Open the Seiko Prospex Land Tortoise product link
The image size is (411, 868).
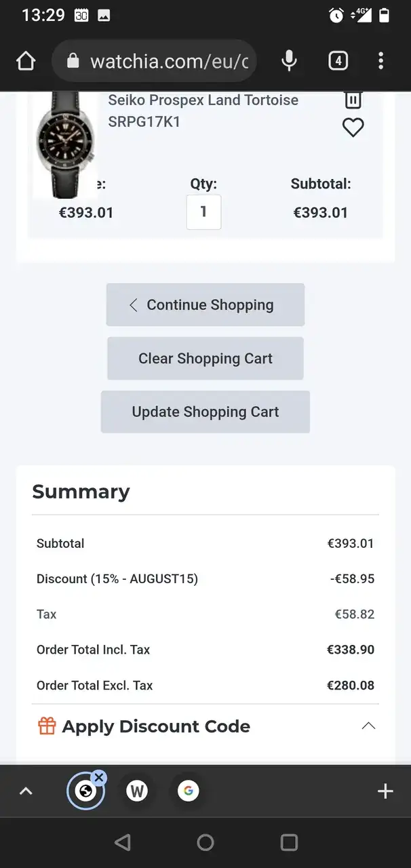click(203, 111)
